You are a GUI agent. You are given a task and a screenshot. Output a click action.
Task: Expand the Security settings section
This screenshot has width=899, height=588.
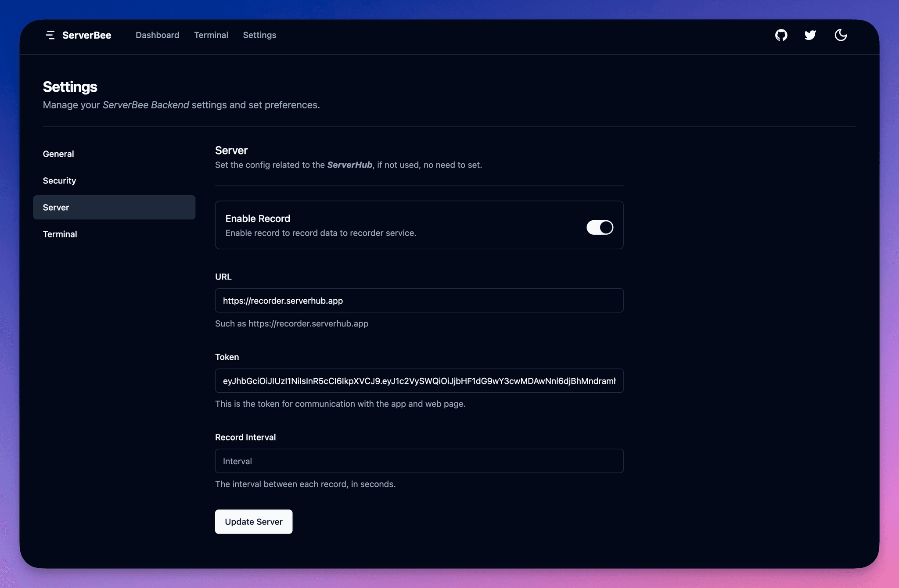(x=60, y=180)
